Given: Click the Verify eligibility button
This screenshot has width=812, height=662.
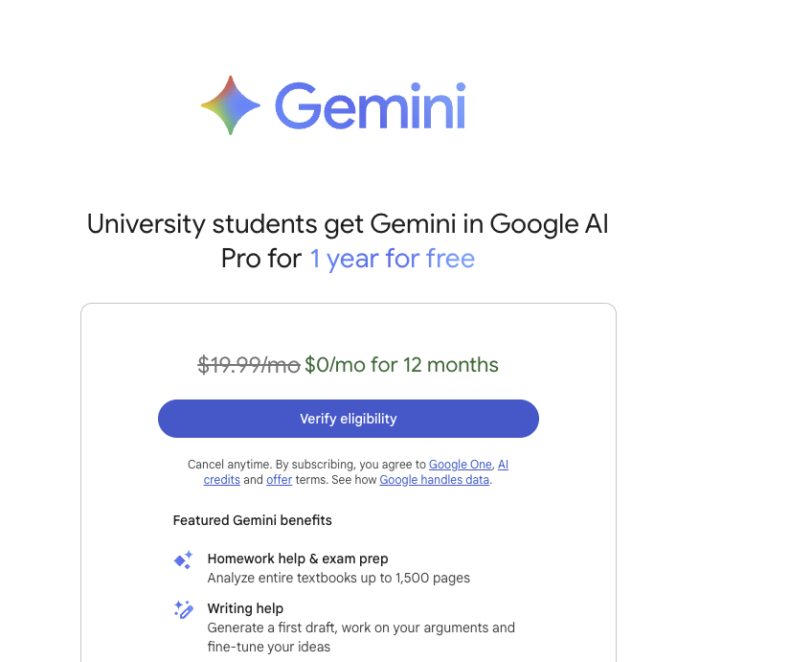Looking at the screenshot, I should tap(348, 419).
